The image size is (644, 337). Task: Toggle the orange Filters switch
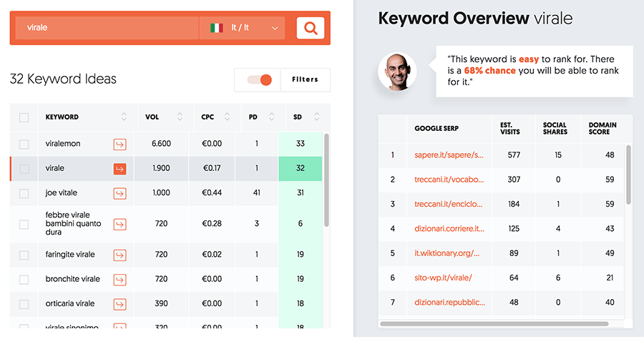(x=259, y=80)
